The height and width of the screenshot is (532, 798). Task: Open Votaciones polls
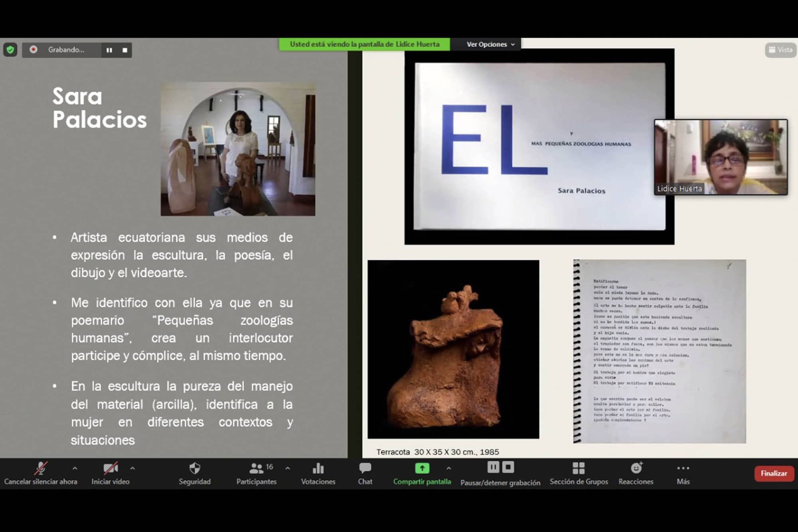[x=318, y=473]
